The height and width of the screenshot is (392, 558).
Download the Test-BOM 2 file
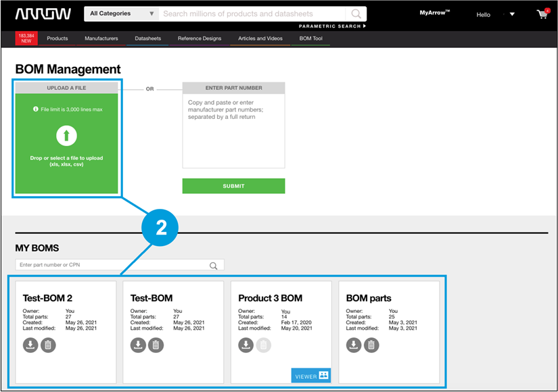(30, 345)
